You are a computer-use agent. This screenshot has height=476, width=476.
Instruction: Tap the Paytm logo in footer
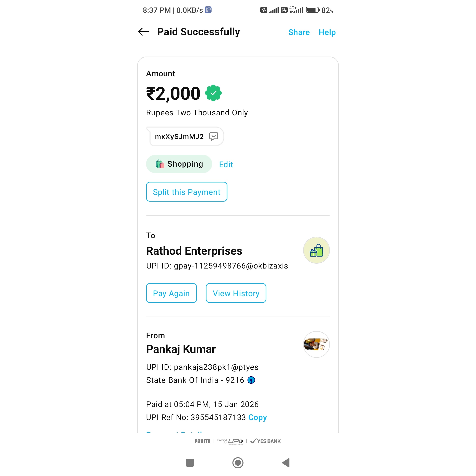(202, 441)
